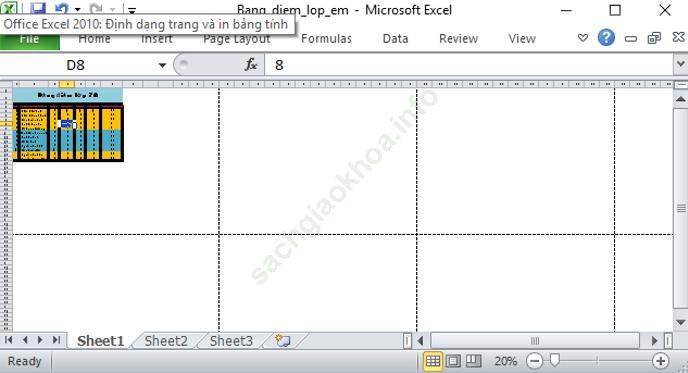
Task: Zoom in with the plus button
Action: 660,361
